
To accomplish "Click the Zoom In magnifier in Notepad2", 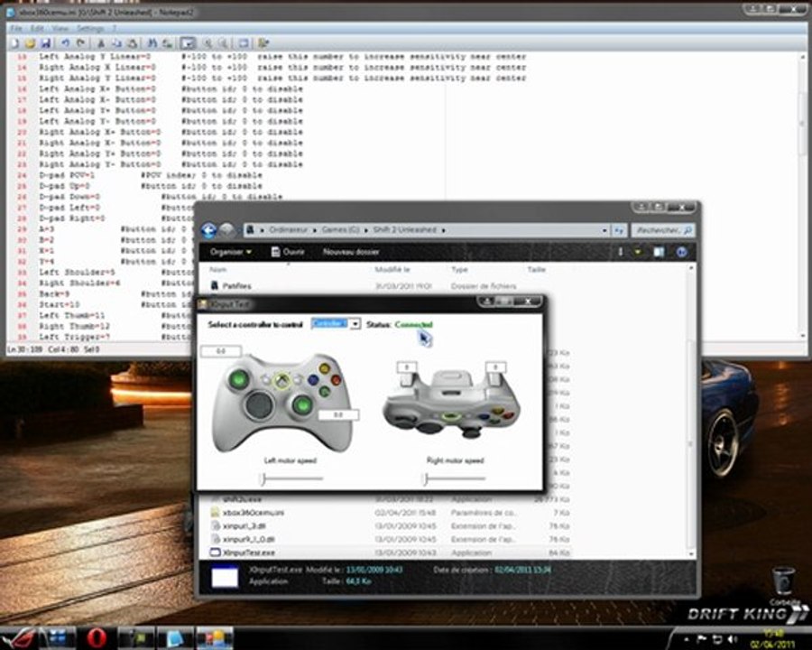I will (208, 43).
